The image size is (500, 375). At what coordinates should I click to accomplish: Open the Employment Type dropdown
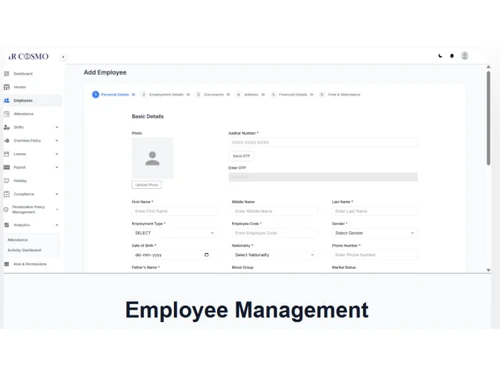[x=174, y=233]
